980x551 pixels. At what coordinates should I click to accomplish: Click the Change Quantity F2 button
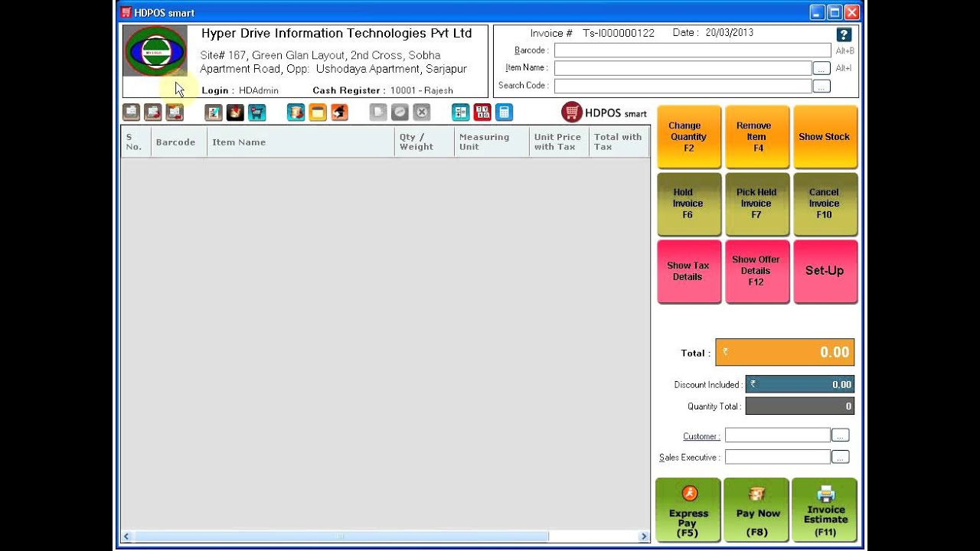(688, 137)
